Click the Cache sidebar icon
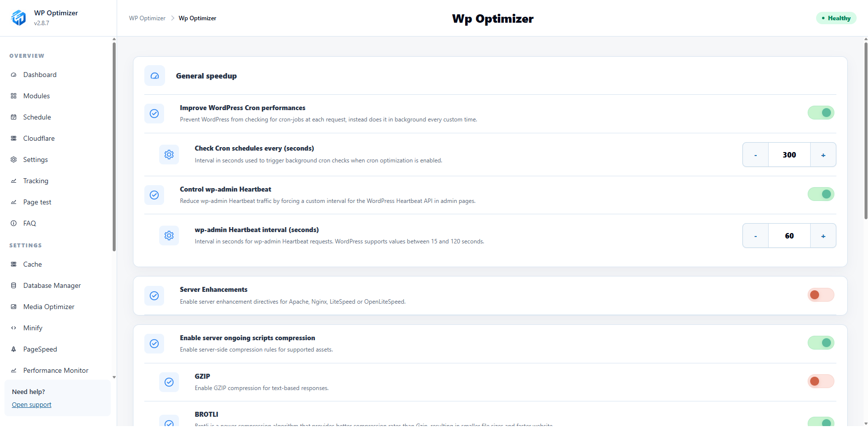 coord(14,265)
